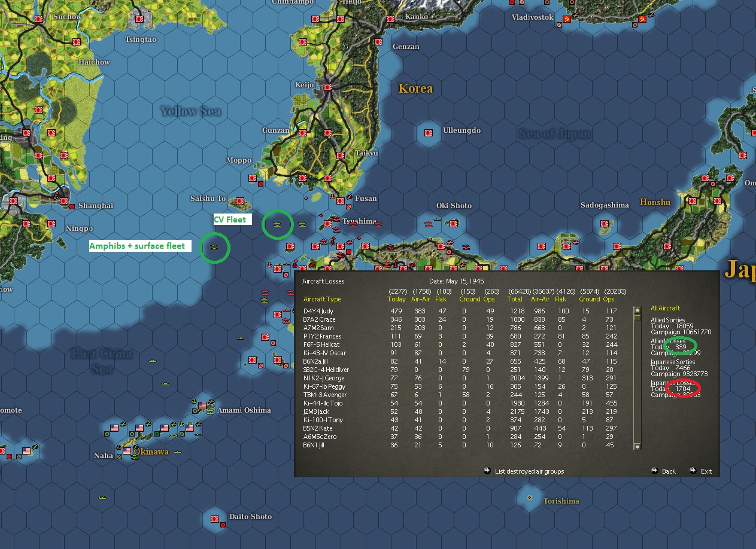Select the Japanese flag next to Suchow

pyautogui.click(x=39, y=19)
